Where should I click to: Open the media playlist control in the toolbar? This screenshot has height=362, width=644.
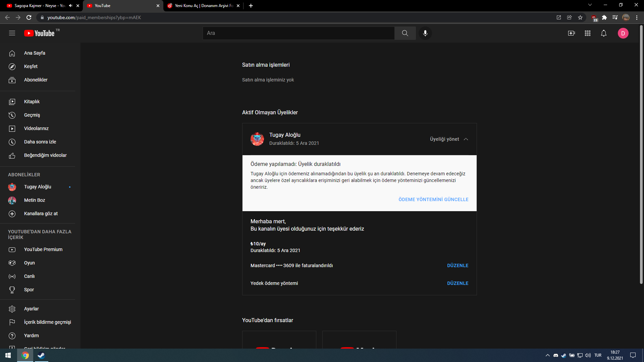615,17
